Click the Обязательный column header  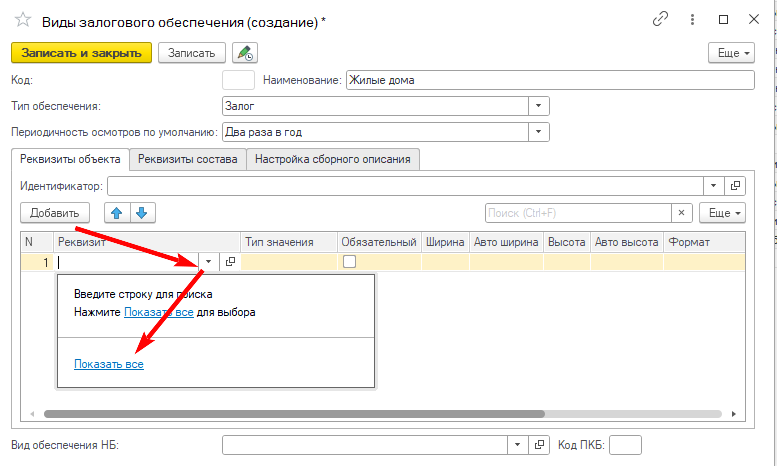point(380,242)
